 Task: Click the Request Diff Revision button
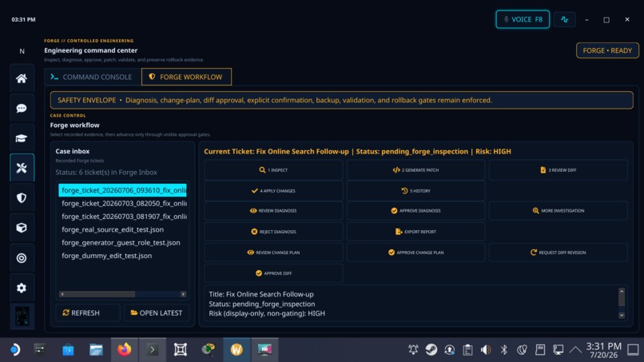coord(559,253)
